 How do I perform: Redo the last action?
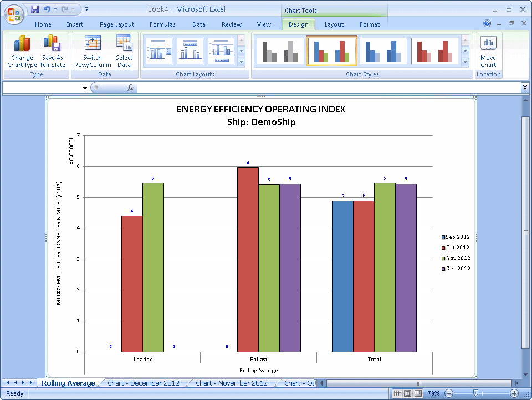[x=64, y=9]
